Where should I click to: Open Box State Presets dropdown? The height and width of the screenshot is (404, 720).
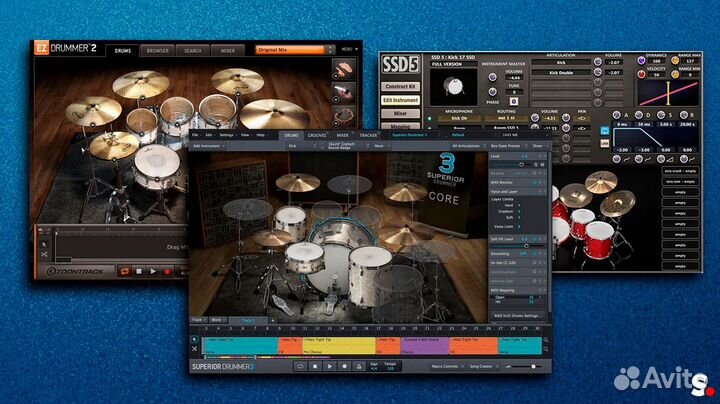coord(507,146)
